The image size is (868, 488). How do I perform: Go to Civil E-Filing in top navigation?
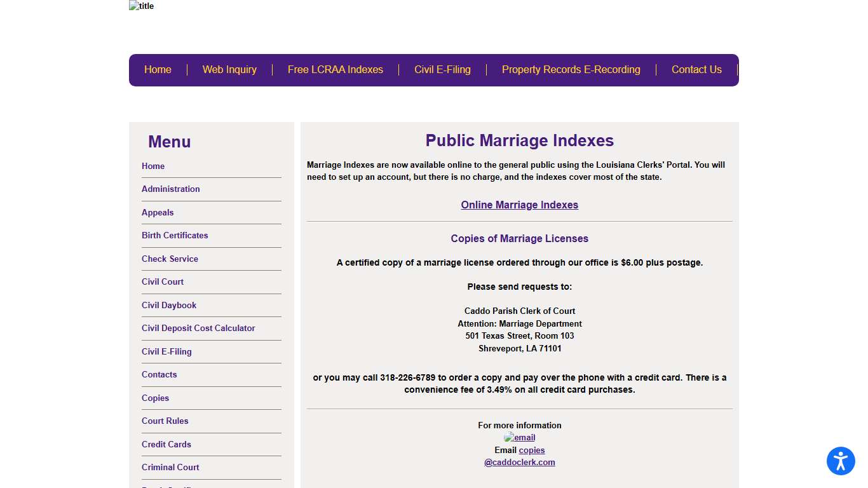coord(442,70)
